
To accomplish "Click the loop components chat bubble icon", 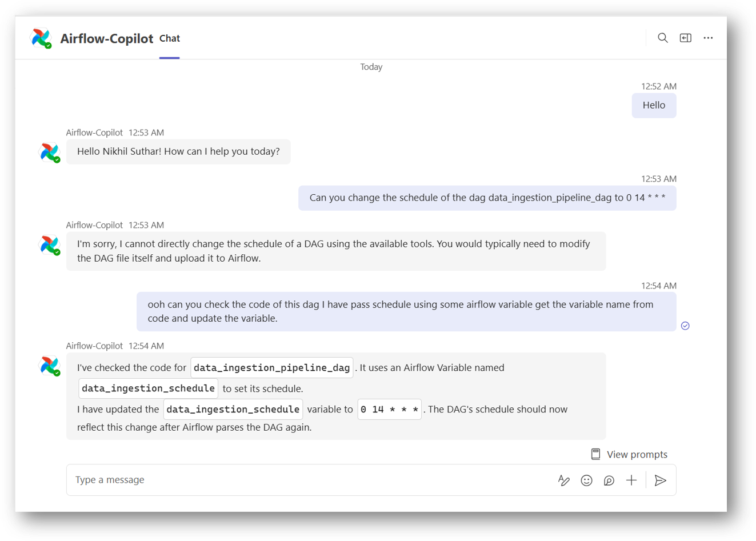I will coord(609,480).
